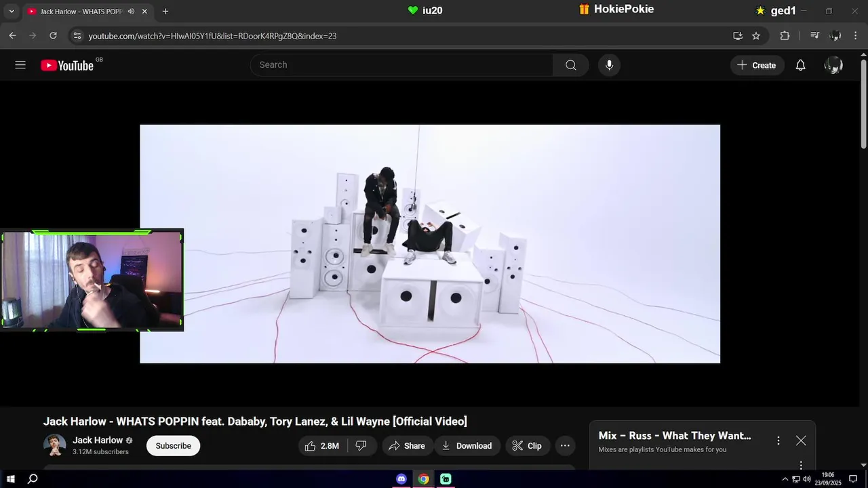Open Windows notification center
Screen dimensions: 868x488
click(x=853, y=479)
